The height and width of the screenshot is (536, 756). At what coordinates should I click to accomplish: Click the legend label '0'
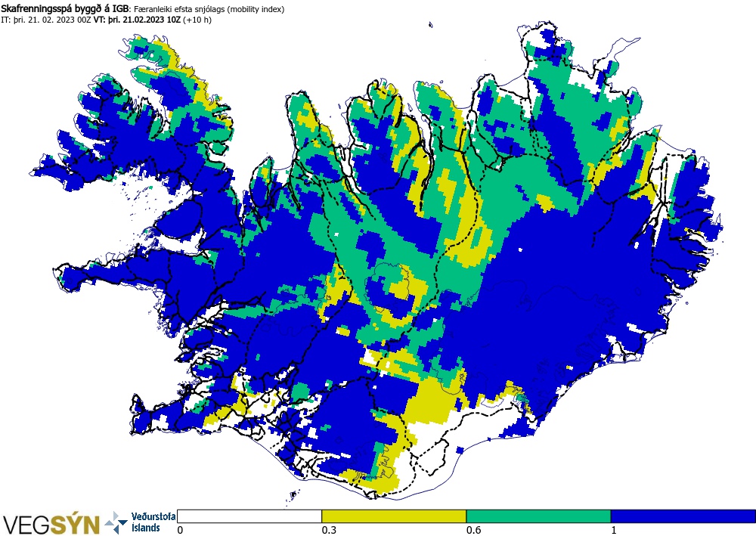(181, 530)
